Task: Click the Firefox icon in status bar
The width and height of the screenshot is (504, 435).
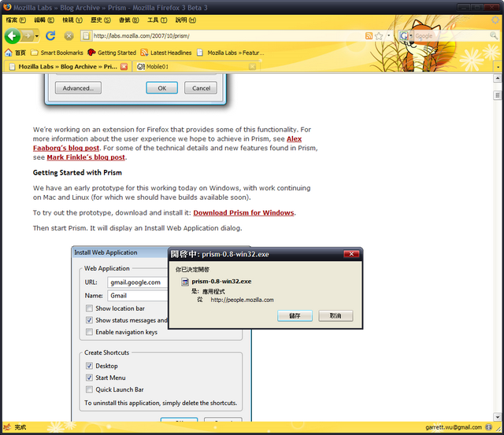Action: tap(7, 427)
